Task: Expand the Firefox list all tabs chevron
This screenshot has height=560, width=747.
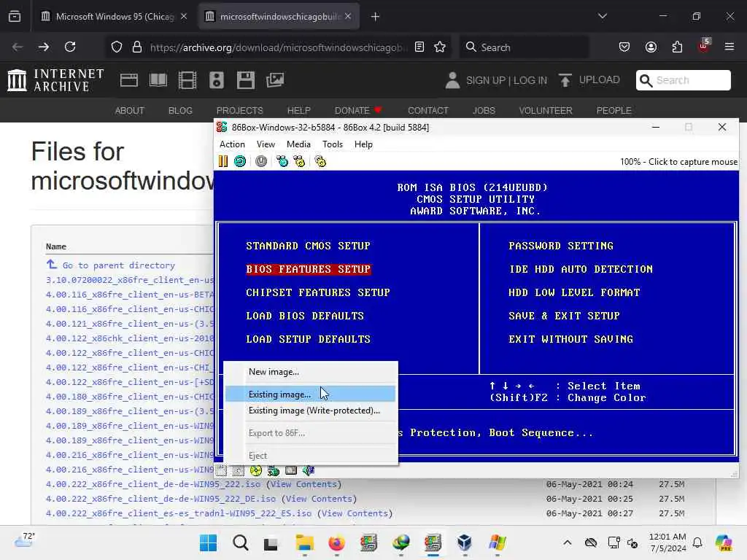Action: pos(603,16)
